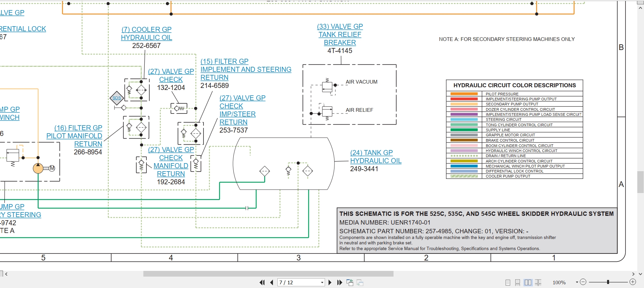The height and width of the screenshot is (288, 644).
Task: Go to the next page
Action: click(x=330, y=283)
